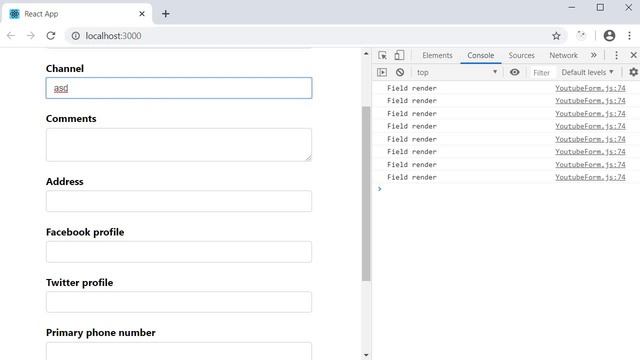
Task: Switch to the Elements tab
Action: pos(437,55)
